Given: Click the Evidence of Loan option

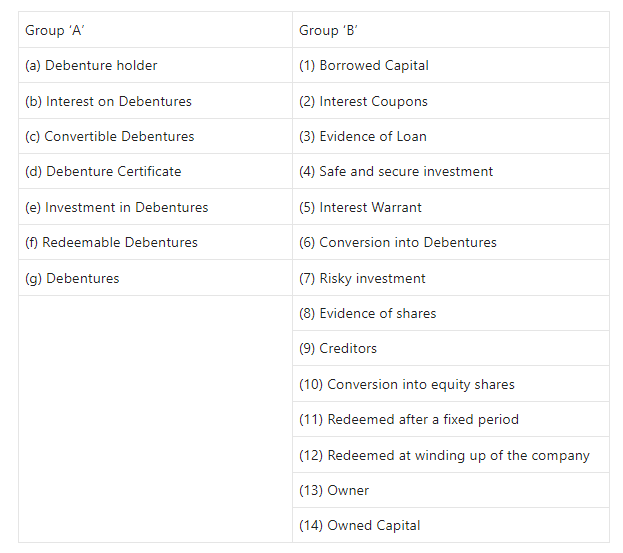Looking at the screenshot, I should (451, 136).
